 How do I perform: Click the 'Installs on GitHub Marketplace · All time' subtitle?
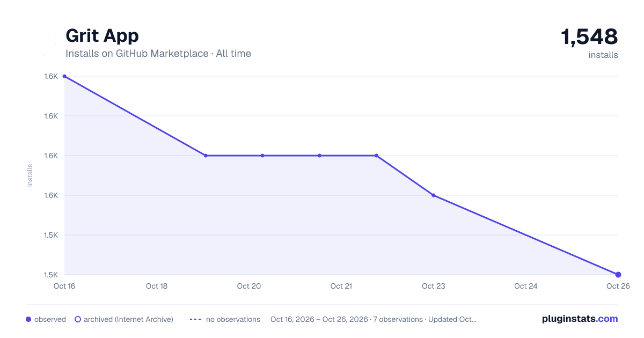(158, 54)
